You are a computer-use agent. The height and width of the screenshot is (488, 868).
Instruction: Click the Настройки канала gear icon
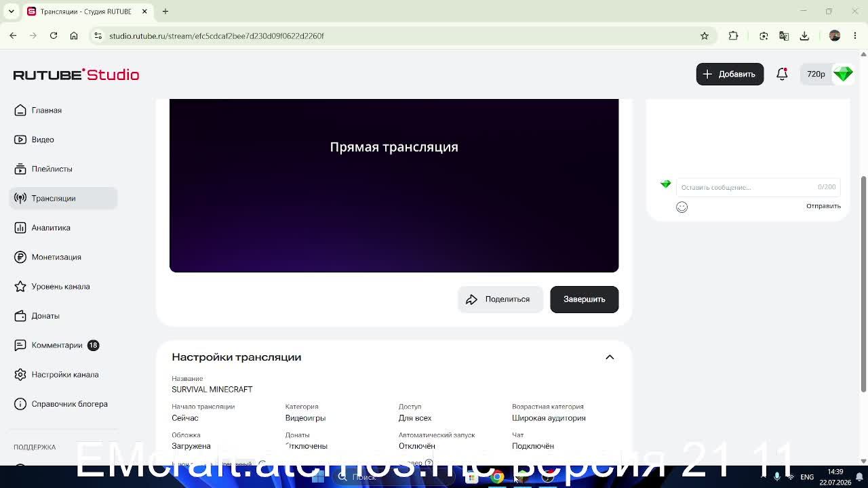(20, 375)
